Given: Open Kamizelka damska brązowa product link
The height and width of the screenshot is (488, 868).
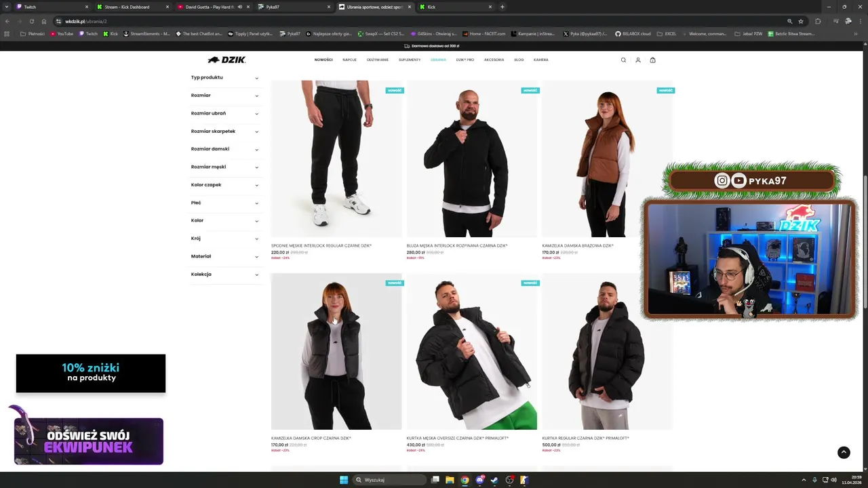Looking at the screenshot, I should (578, 245).
